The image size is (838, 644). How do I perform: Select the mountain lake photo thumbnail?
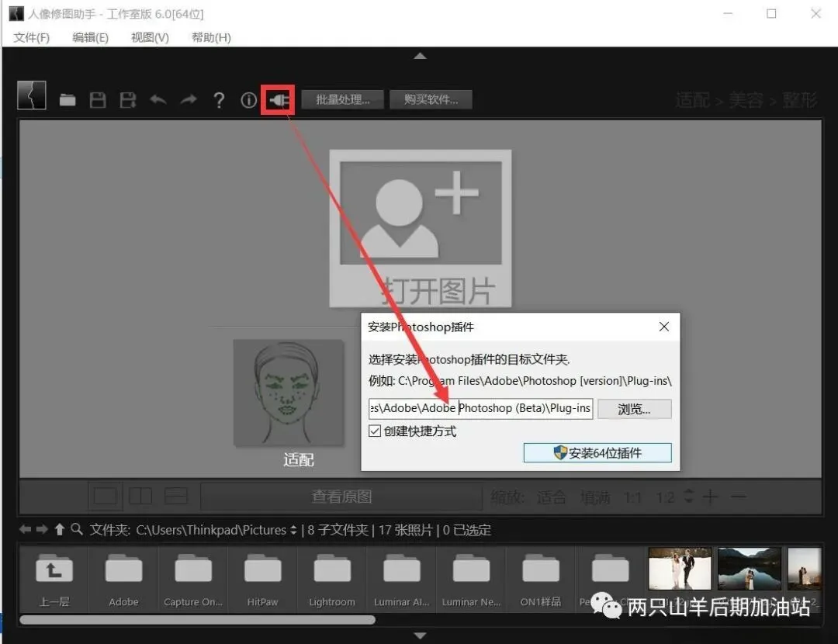[750, 568]
